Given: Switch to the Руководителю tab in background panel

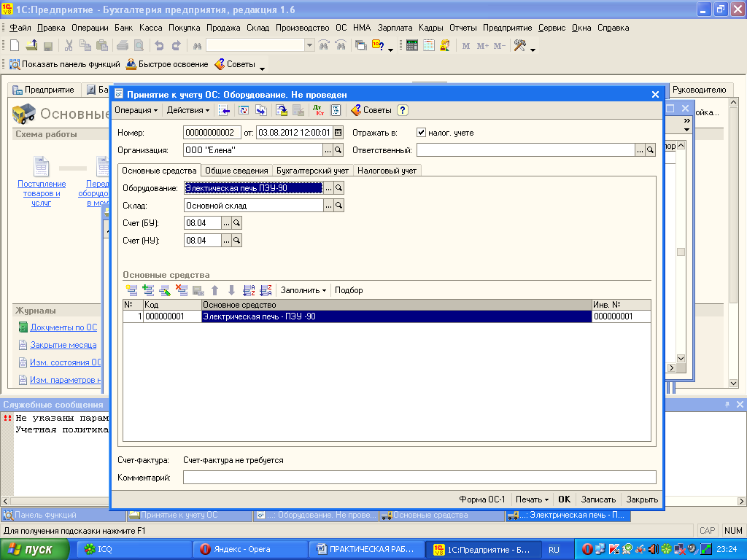Looking at the screenshot, I should click(699, 90).
